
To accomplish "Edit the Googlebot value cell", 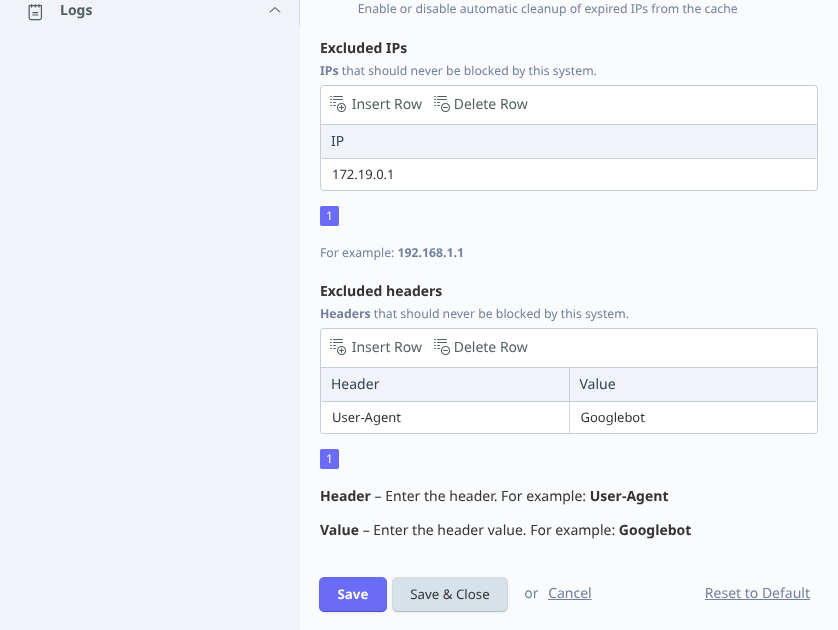I will pyautogui.click(x=693, y=417).
